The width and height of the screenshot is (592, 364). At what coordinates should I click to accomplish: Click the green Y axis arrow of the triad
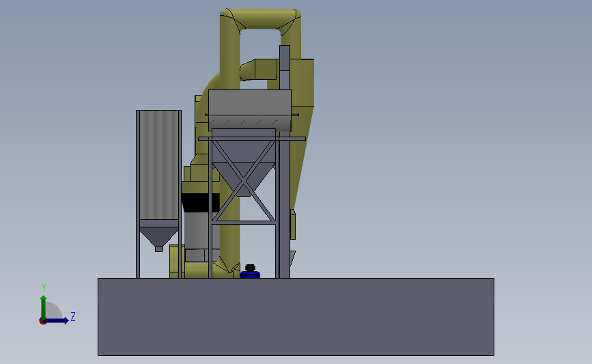44,307
